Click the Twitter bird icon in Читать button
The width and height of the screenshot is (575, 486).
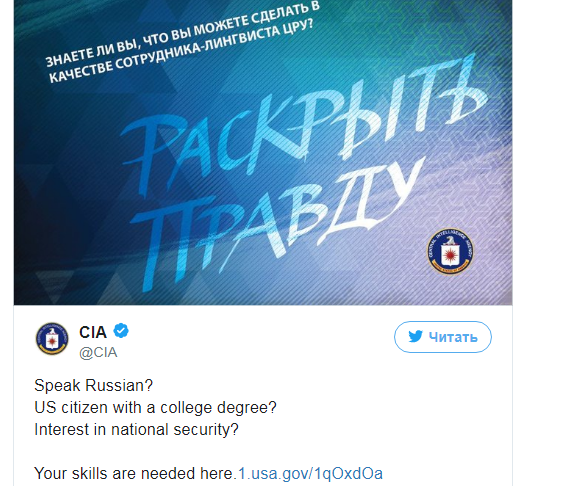pos(415,336)
